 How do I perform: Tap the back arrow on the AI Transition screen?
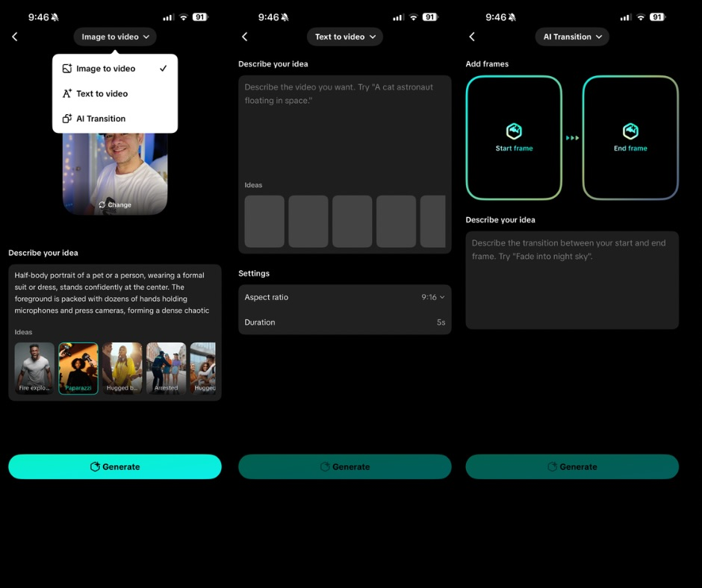[471, 36]
